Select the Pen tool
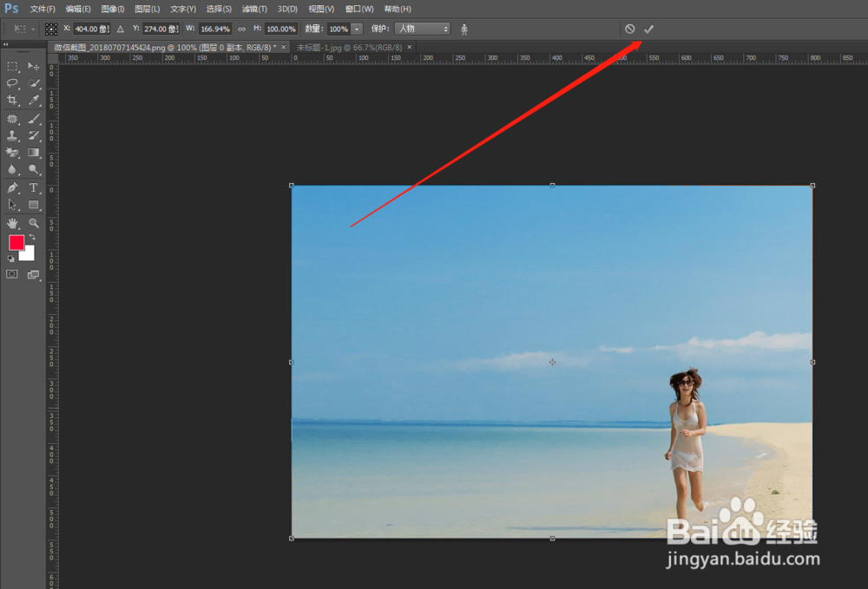This screenshot has height=589, width=868. click(x=12, y=188)
